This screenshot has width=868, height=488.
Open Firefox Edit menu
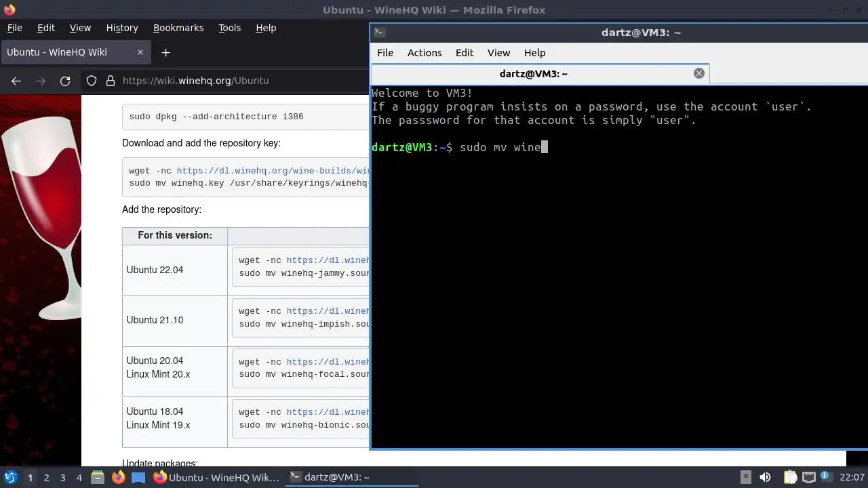point(46,28)
